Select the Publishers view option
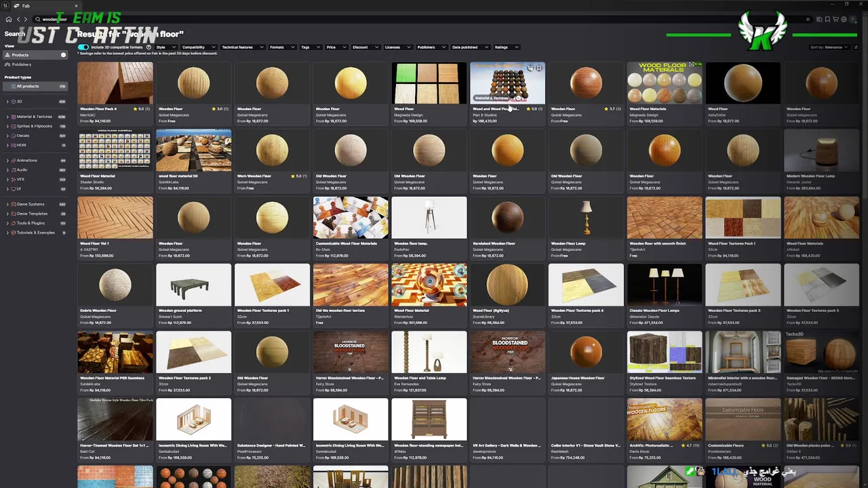 coord(36,64)
